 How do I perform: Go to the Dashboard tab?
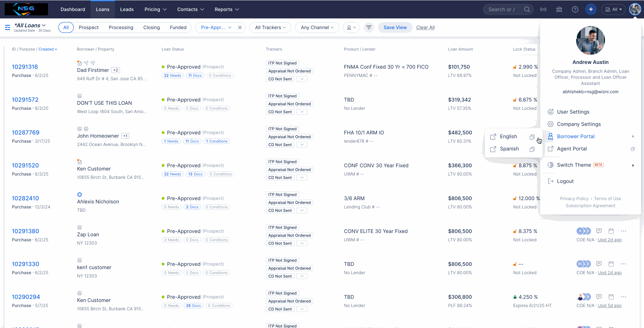73,9
